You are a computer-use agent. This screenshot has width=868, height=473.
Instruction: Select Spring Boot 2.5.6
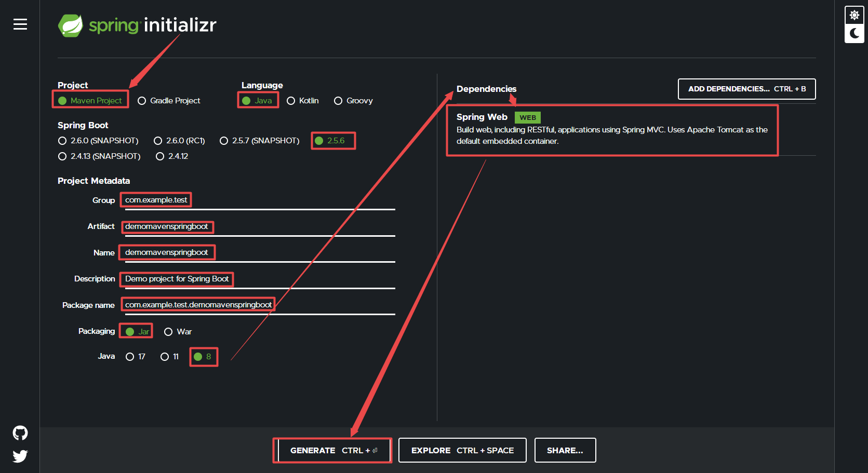(x=330, y=141)
